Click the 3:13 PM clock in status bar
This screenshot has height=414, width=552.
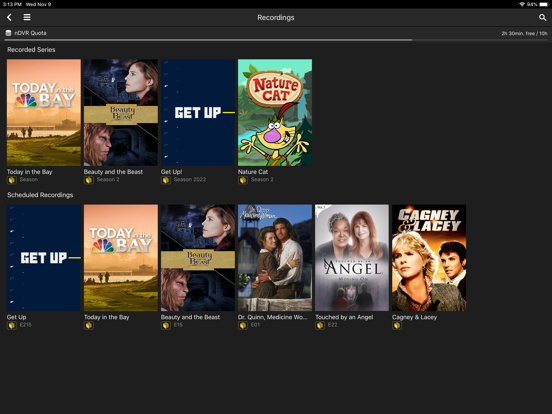click(x=12, y=4)
